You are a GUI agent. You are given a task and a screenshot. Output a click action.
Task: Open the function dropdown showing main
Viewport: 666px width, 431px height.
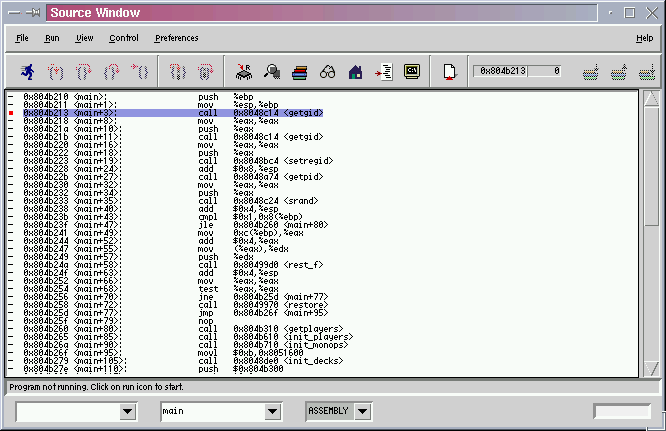pos(271,412)
